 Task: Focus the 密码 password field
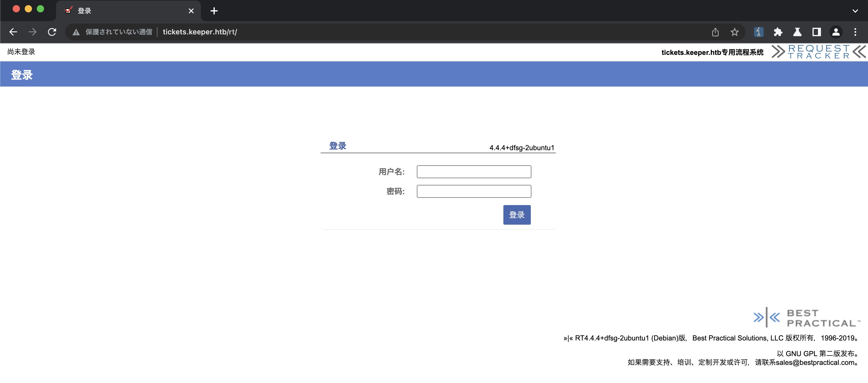tap(474, 191)
